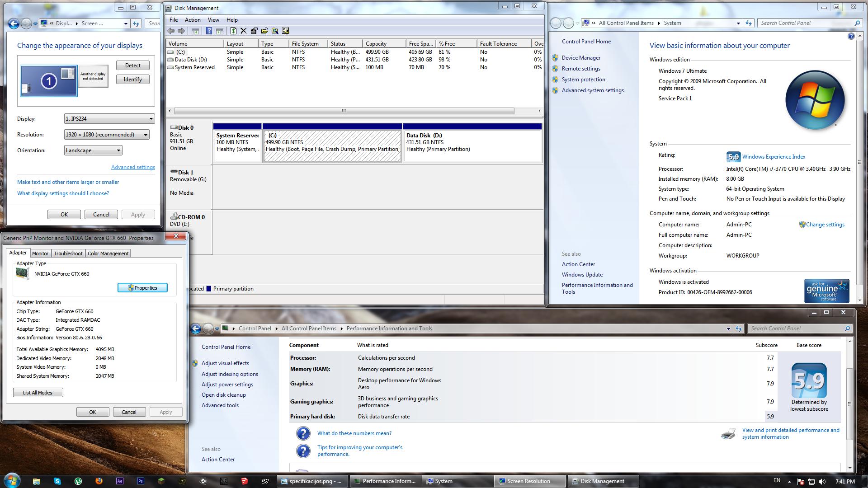Click help question mark in System window
Screen dimensions: 868x488
point(851,36)
